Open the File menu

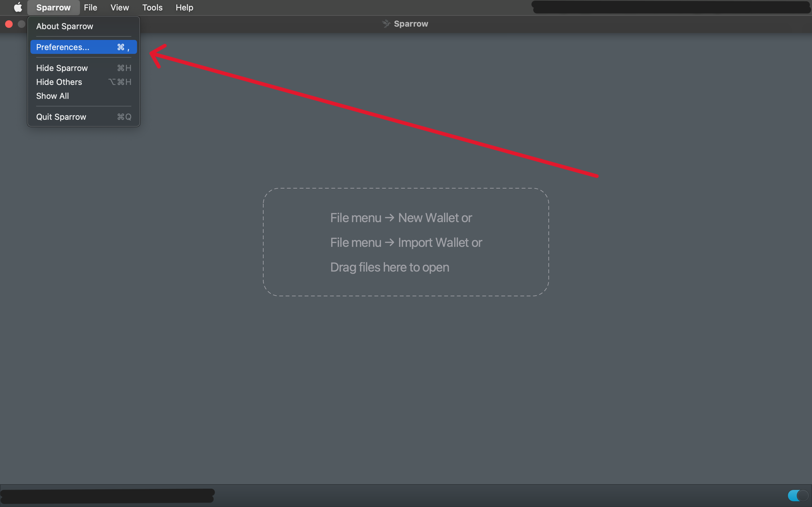[90, 7]
